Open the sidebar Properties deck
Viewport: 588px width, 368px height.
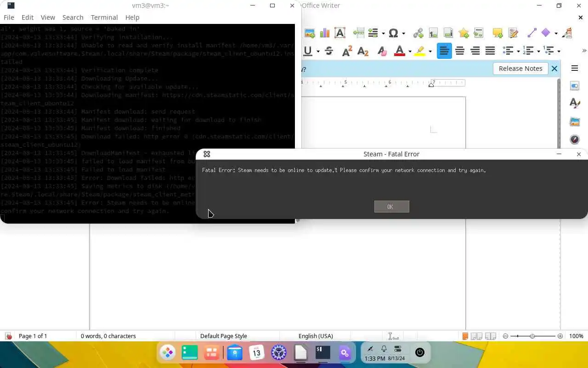pos(575,86)
